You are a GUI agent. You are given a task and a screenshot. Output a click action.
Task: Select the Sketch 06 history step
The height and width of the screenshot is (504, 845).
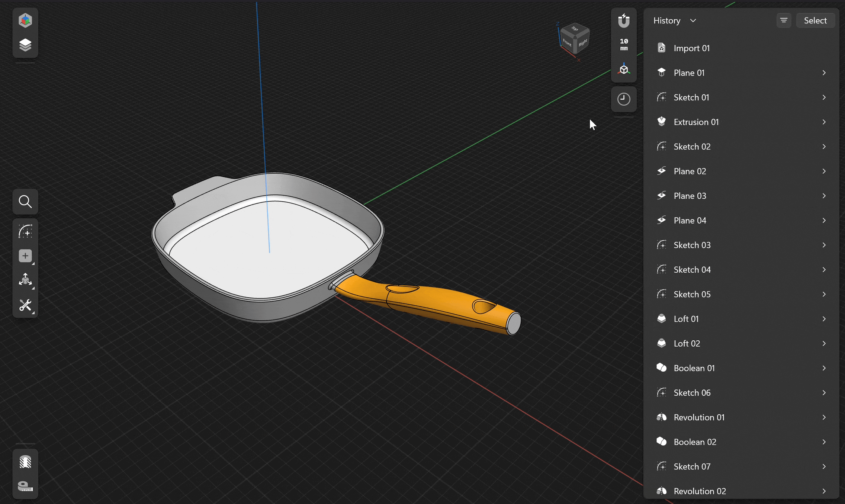pos(741,392)
